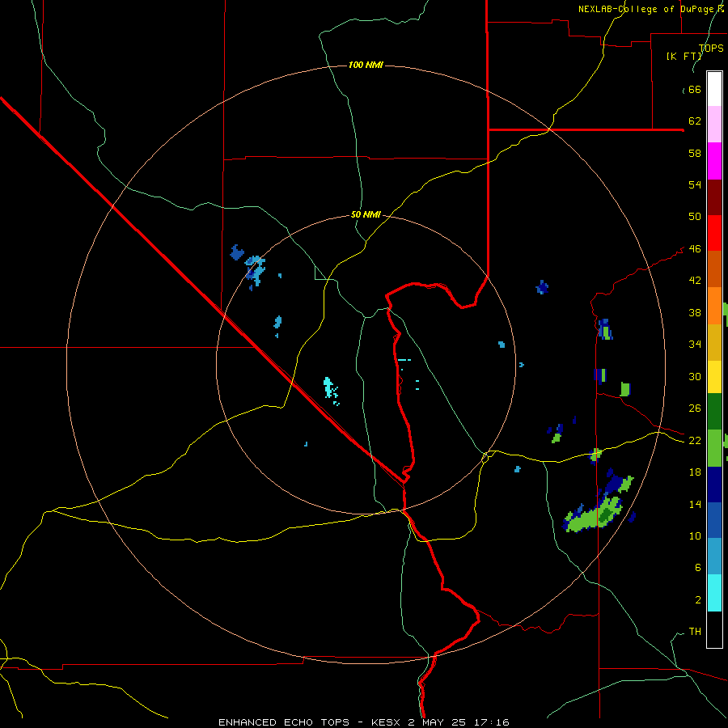Pick the dark red maroon legend swatch
This screenshot has width=728, height=728.
[714, 197]
